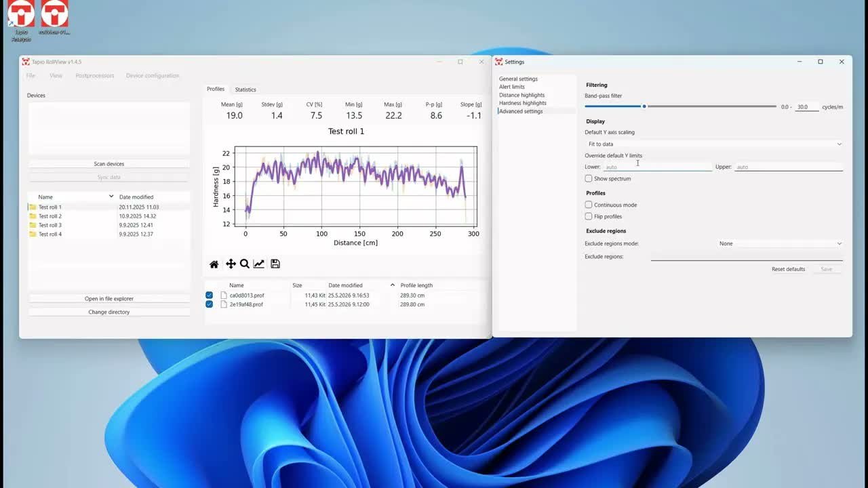868x488 pixels.
Task: Open the File menu
Action: coord(31,76)
